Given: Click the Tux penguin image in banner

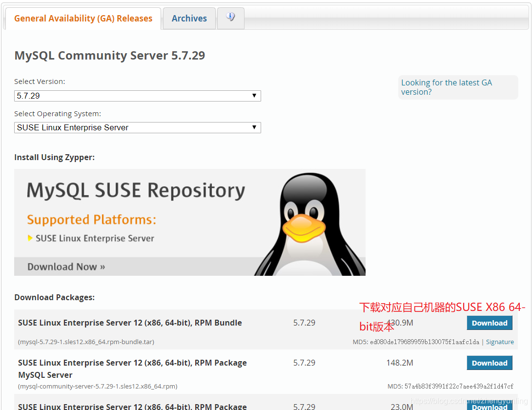Looking at the screenshot, I should [309, 224].
